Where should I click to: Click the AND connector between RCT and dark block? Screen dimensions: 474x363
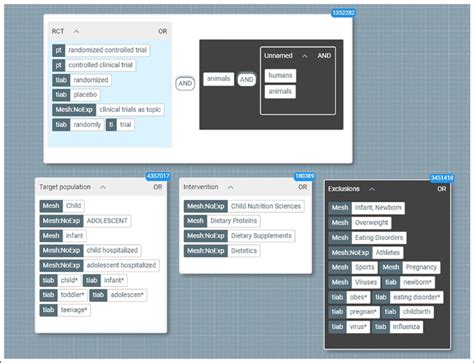click(x=185, y=83)
